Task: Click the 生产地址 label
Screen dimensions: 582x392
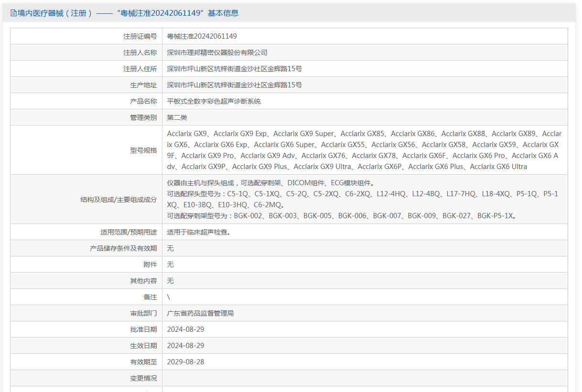Action: tap(143, 85)
